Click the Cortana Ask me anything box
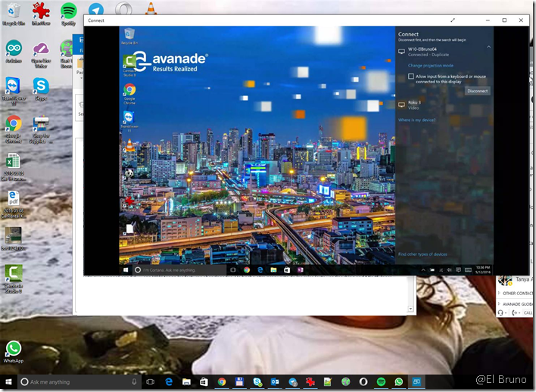The height and width of the screenshot is (392, 536). click(76, 381)
